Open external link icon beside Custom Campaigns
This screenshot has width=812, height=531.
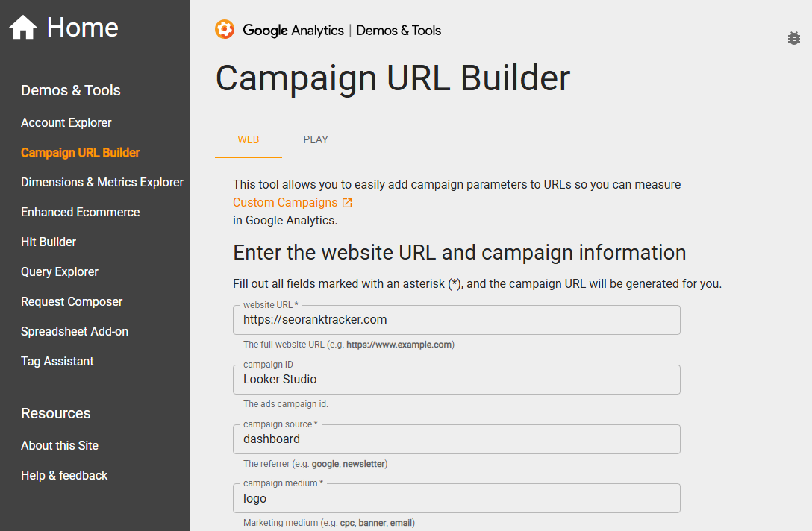coord(346,202)
